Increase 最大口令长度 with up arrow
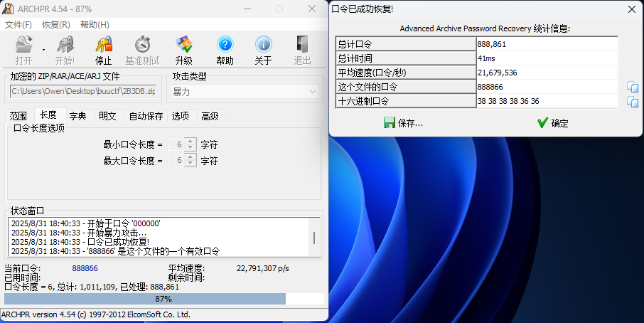644x323 pixels. (190, 157)
